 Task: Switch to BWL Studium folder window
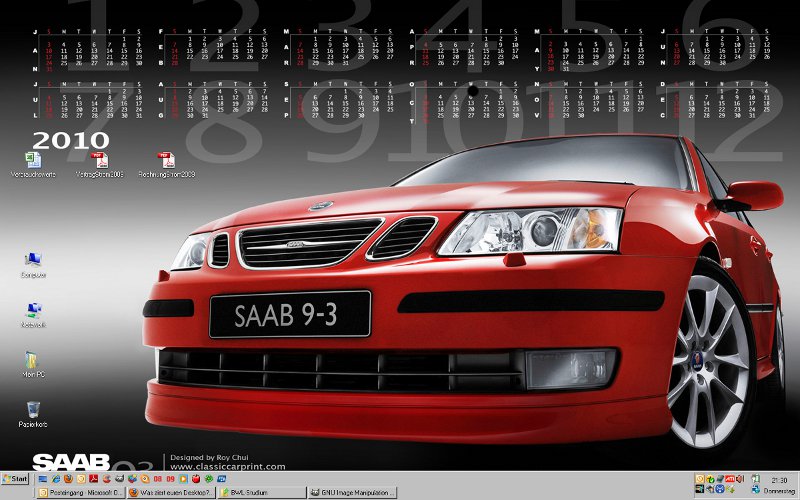[x=262, y=493]
